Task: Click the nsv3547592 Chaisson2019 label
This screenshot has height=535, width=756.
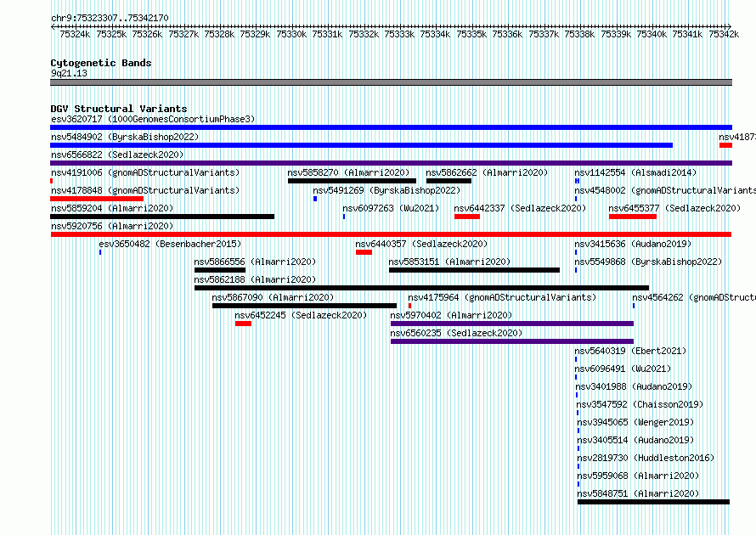Action: [640, 404]
